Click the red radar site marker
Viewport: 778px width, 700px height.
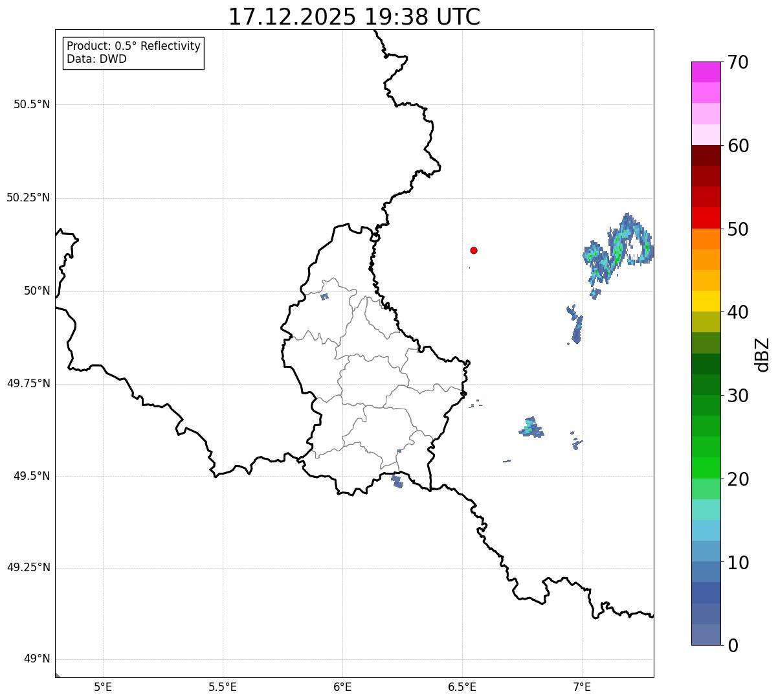[x=474, y=250]
